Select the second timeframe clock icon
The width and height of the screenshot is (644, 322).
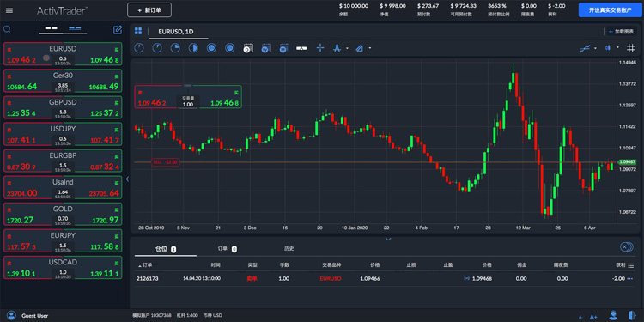click(157, 48)
